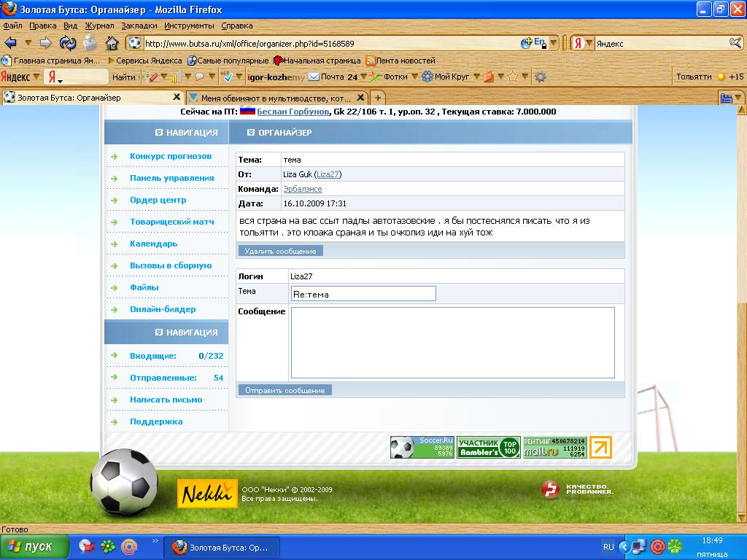
Task: Open the Nekki logo link
Action: point(207,494)
